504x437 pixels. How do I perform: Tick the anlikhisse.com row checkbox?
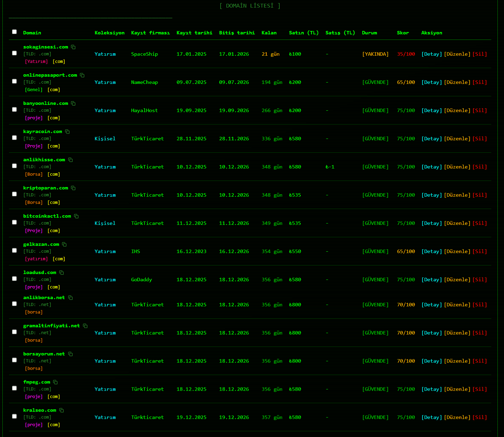pyautogui.click(x=14, y=166)
